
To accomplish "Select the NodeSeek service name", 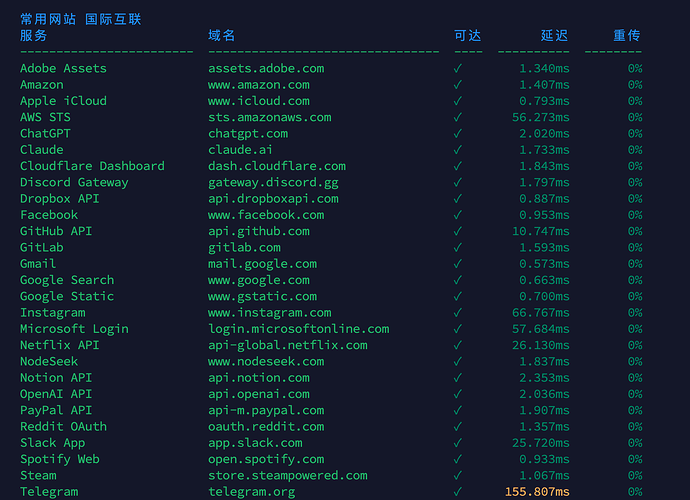I will click(x=49, y=362).
